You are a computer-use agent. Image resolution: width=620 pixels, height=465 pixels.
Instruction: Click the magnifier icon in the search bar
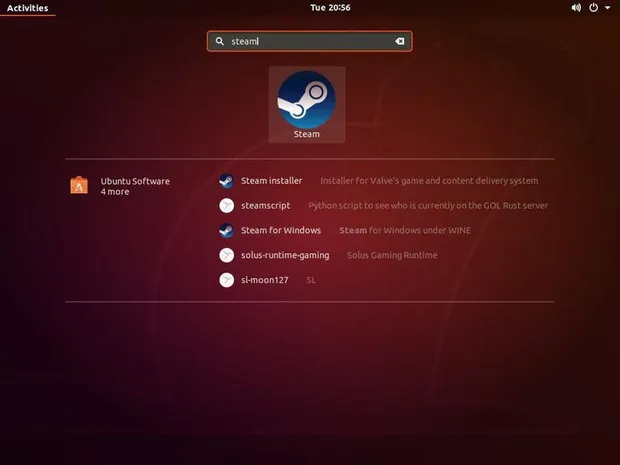coord(219,41)
